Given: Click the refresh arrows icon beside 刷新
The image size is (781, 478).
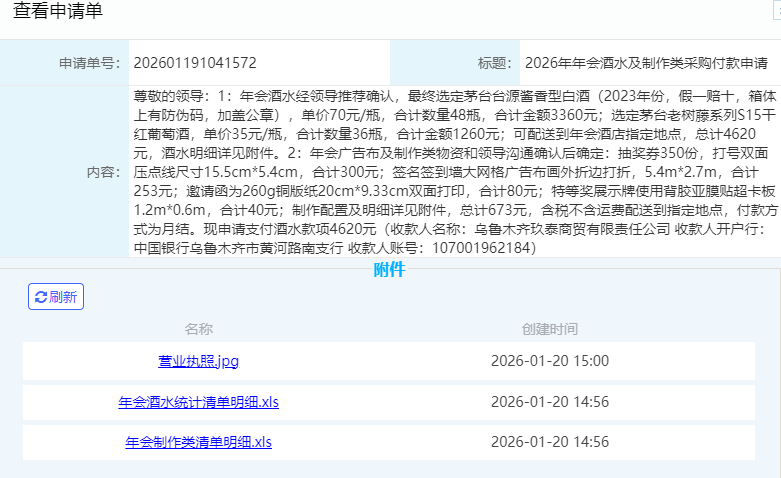Looking at the screenshot, I should pyautogui.click(x=41, y=297).
